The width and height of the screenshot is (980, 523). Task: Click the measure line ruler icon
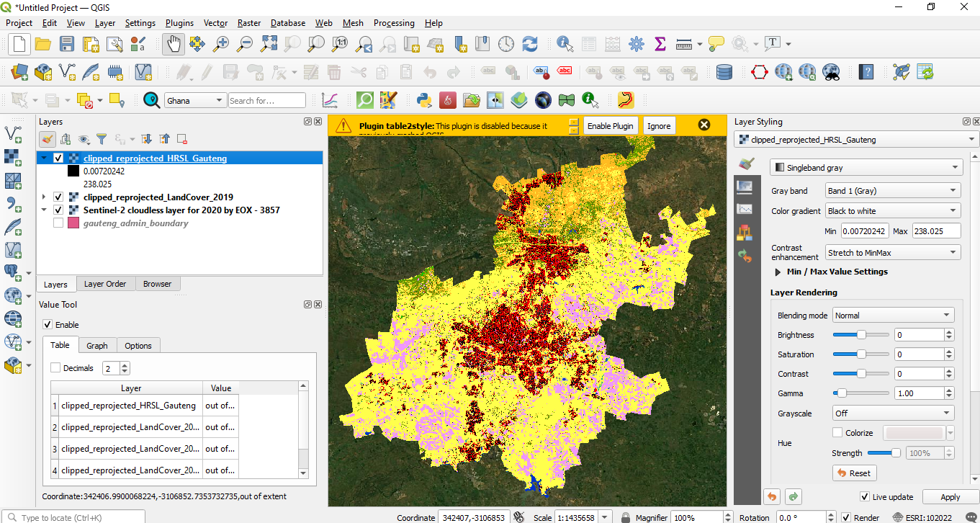tap(684, 45)
